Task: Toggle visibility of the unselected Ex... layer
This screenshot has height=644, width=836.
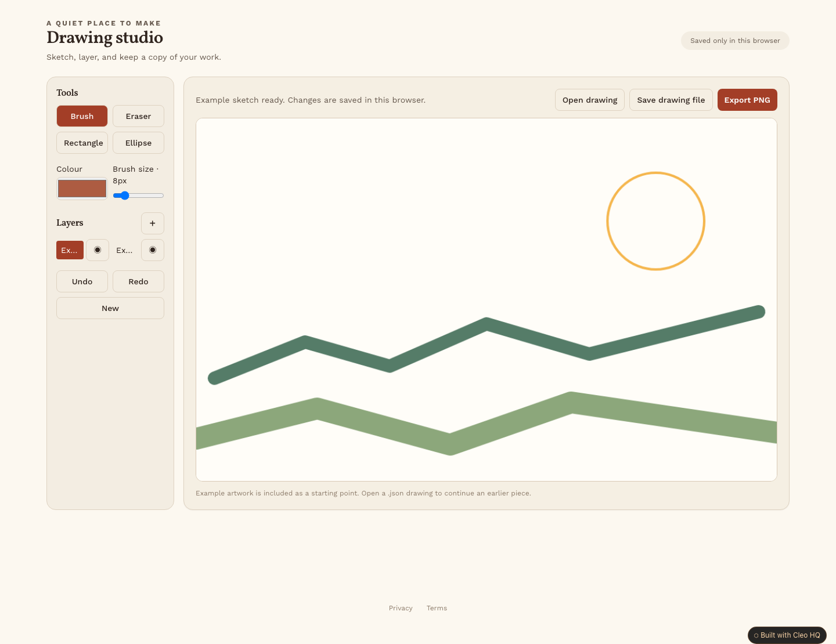Action: [153, 250]
